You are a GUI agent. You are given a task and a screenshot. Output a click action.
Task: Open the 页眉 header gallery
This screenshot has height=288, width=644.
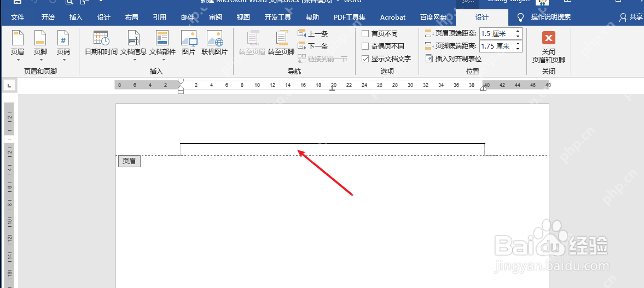point(18,45)
